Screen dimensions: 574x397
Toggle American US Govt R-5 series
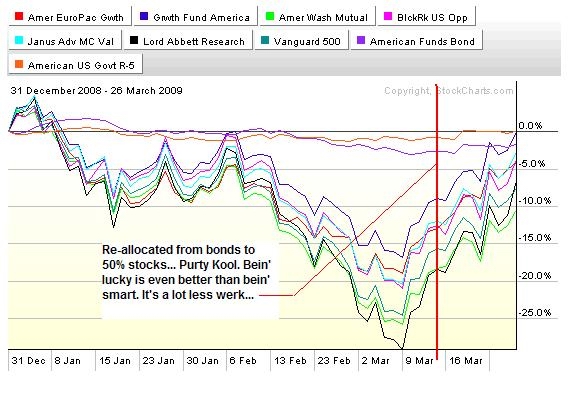click(x=75, y=65)
